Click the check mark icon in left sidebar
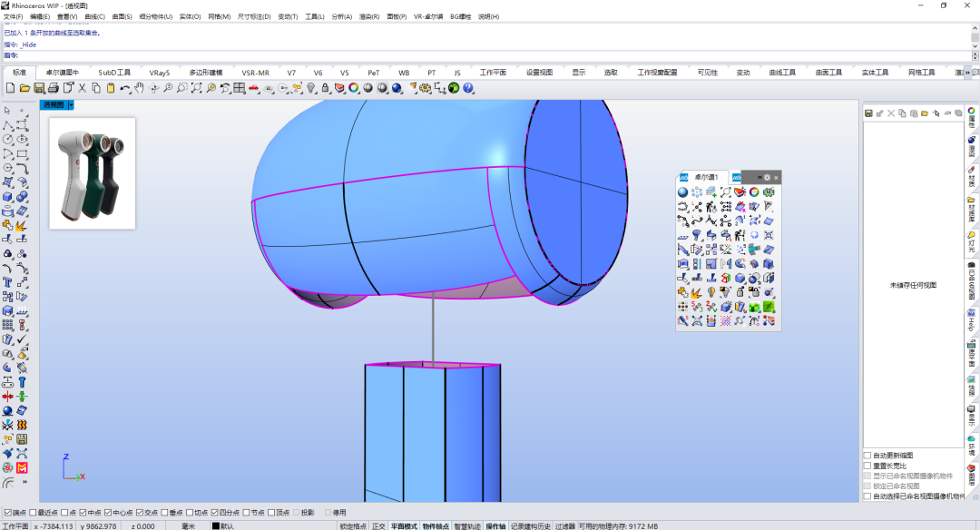Screen dimensions: 980x530 coord(22,339)
